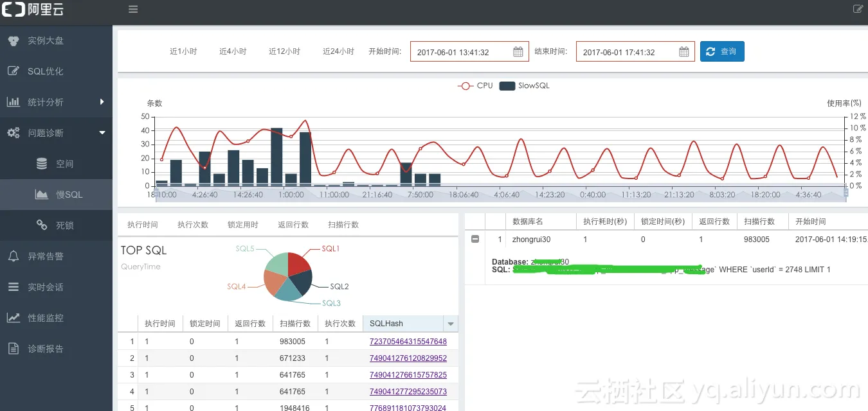Open SQLHash column dropdown arrow
This screenshot has width=868, height=411.
451,324
